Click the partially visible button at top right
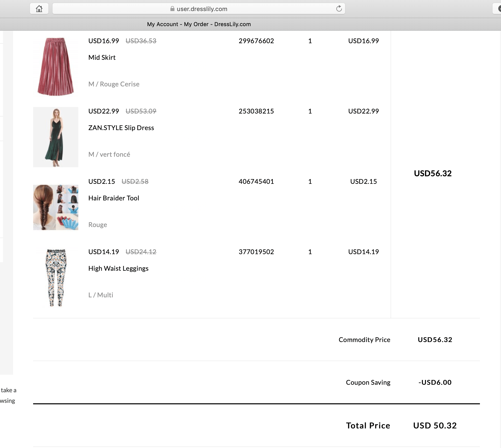The image size is (501, 448). pos(498,9)
